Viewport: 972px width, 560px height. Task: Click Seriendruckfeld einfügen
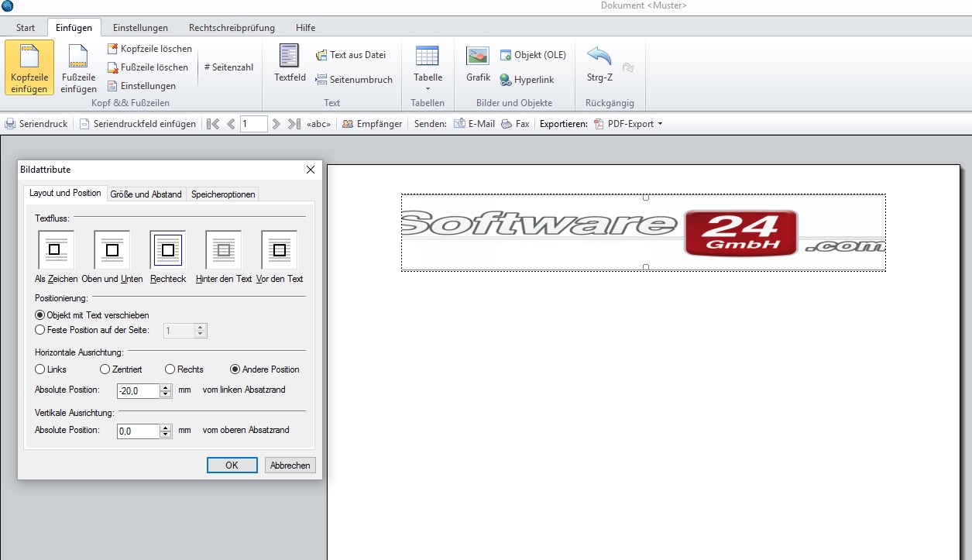point(137,124)
